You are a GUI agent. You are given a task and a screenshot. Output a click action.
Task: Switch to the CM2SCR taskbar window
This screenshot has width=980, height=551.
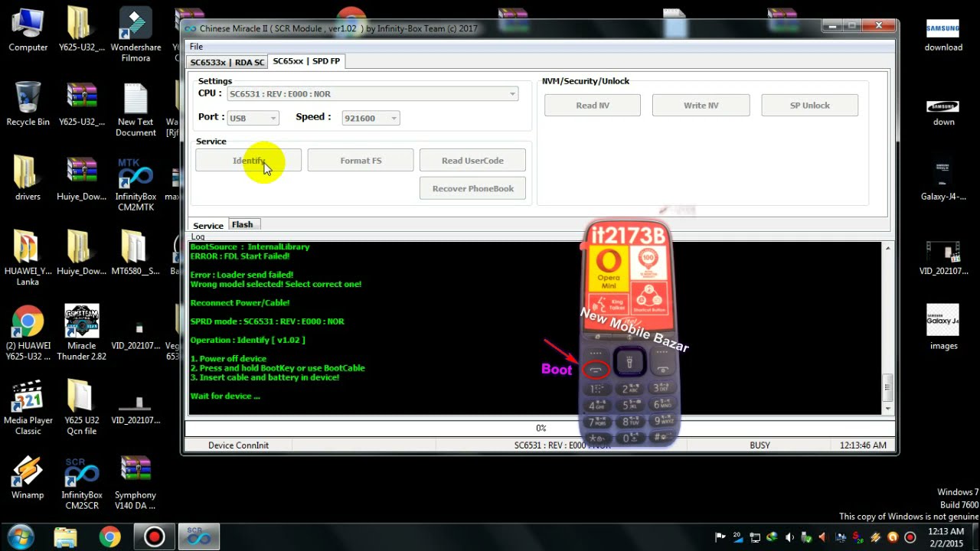coord(199,536)
